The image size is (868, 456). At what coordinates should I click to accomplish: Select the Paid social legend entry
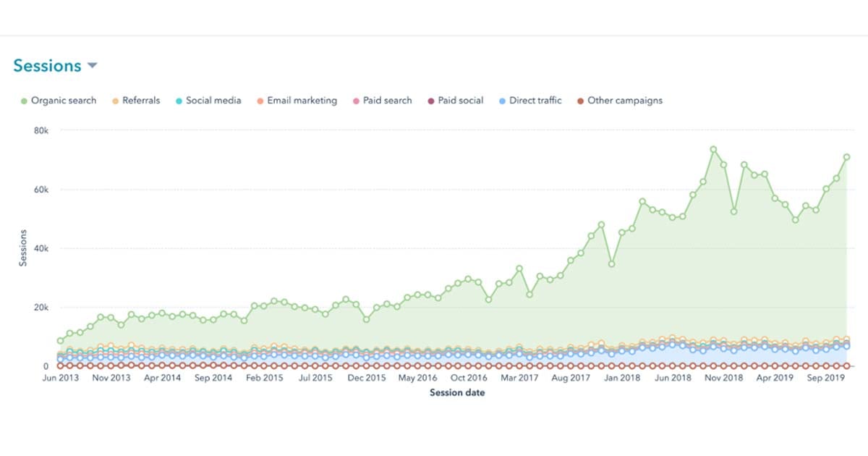coord(456,100)
